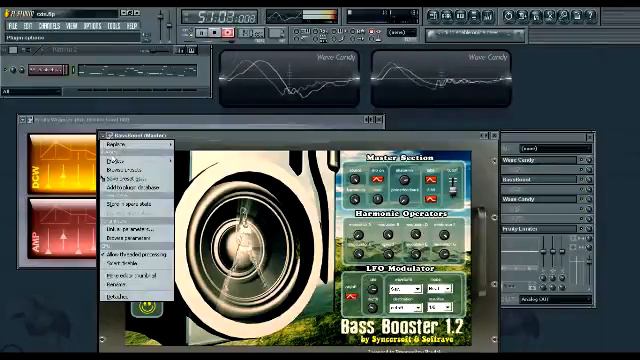
Task: Open mixer input selector showing (none)
Action: [556, 149]
